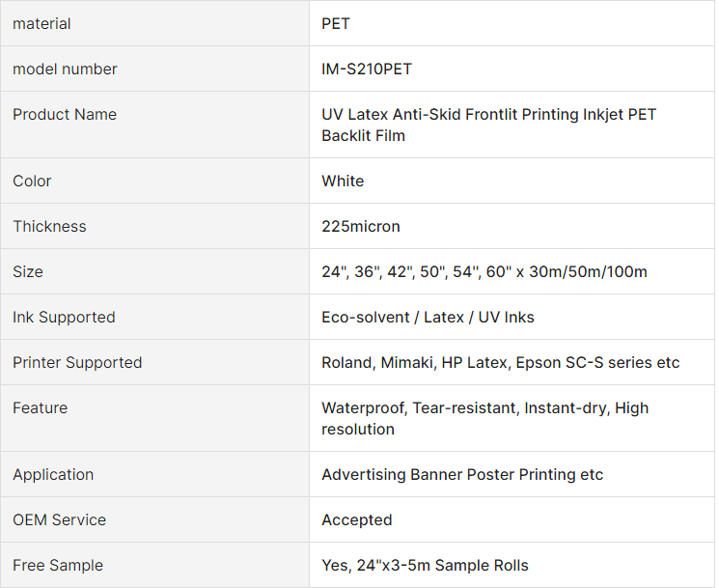
Task: Select the 'Printer Supported' label
Action: point(77,362)
